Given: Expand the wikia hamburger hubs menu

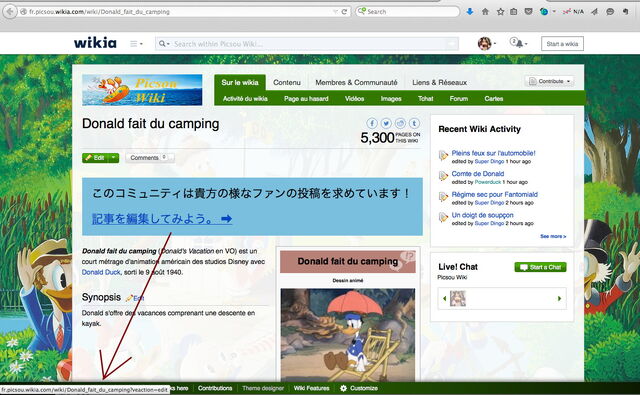Looking at the screenshot, I should (136, 43).
